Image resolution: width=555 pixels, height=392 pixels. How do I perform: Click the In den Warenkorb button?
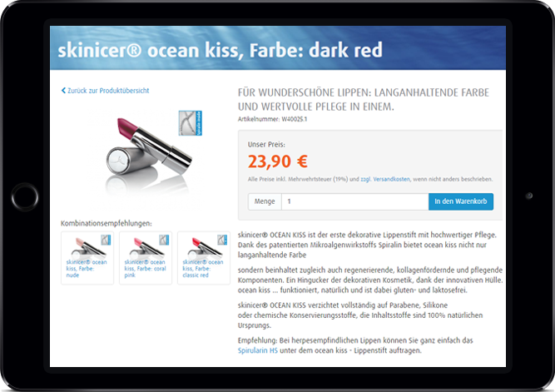click(x=460, y=201)
